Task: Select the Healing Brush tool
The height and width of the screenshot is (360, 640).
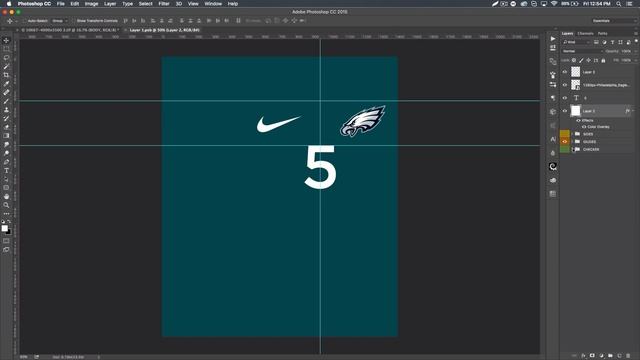Action: pyautogui.click(x=6, y=93)
